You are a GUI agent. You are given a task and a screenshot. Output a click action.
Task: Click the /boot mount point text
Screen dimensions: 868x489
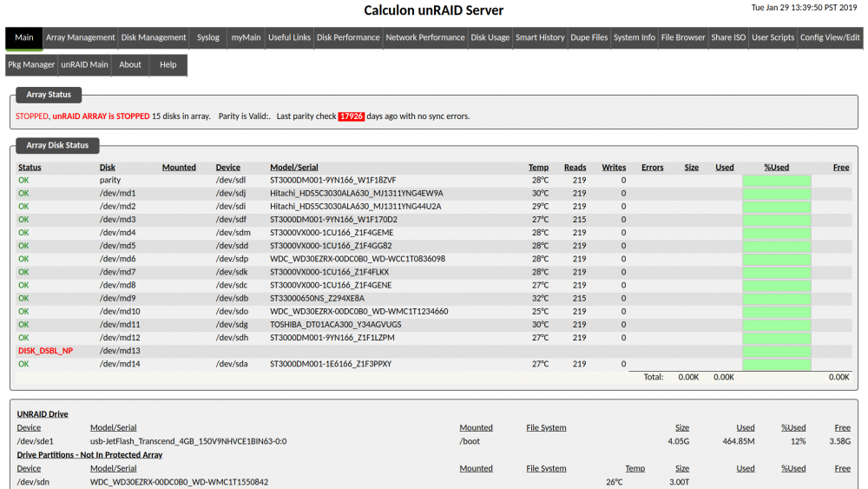(x=470, y=441)
